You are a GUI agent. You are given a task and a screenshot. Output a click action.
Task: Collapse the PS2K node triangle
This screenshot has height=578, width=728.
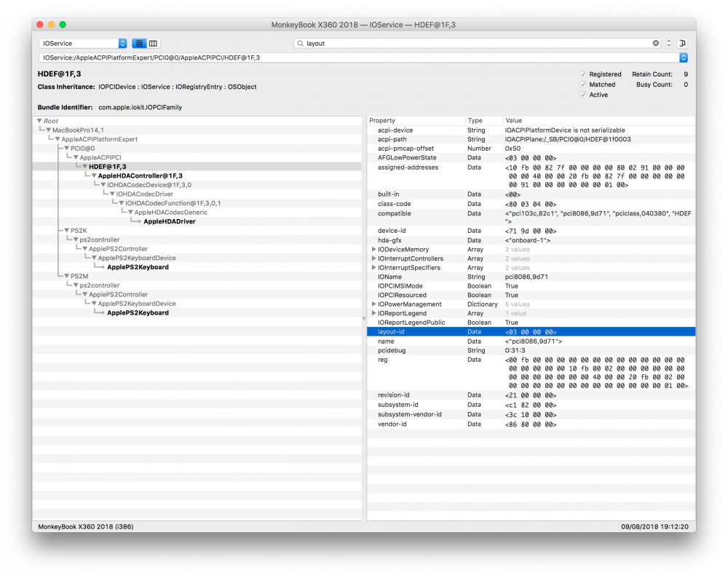pos(66,230)
